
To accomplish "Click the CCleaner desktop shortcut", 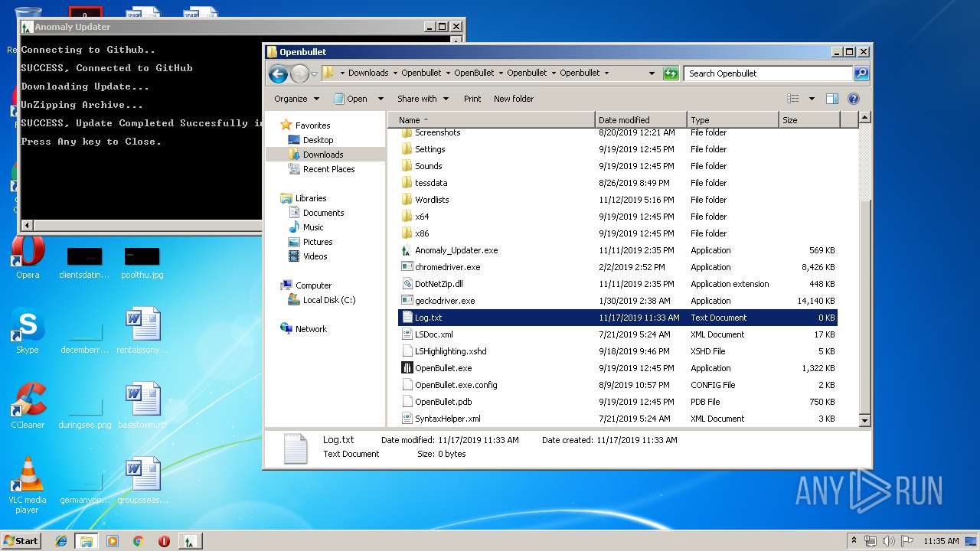I will (x=28, y=406).
